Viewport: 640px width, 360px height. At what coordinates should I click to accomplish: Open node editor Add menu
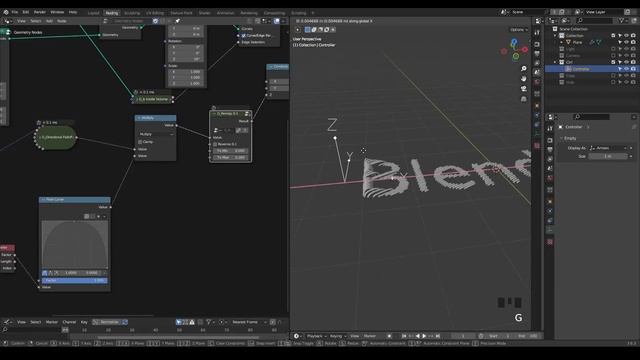click(49, 21)
